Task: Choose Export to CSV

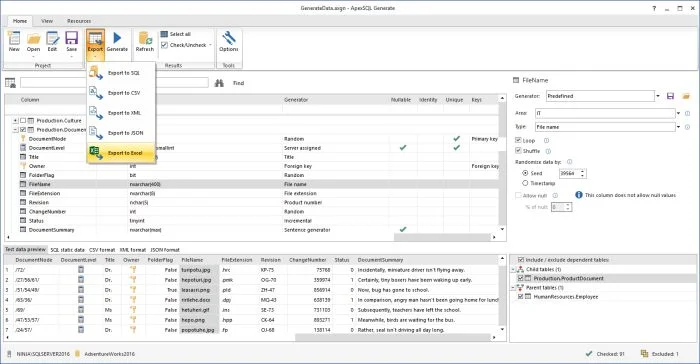Action: point(121,93)
